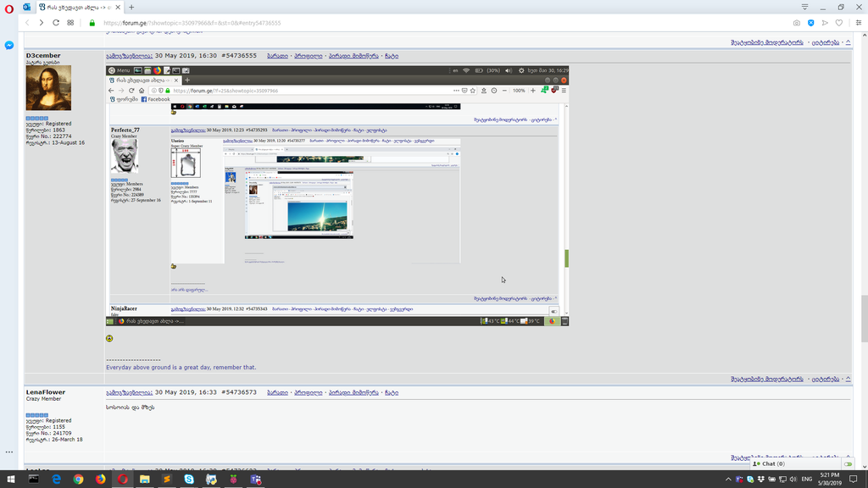This screenshot has width=868, height=488.
Task: Open the ჩატი link in D3cember's post
Action: point(392,56)
